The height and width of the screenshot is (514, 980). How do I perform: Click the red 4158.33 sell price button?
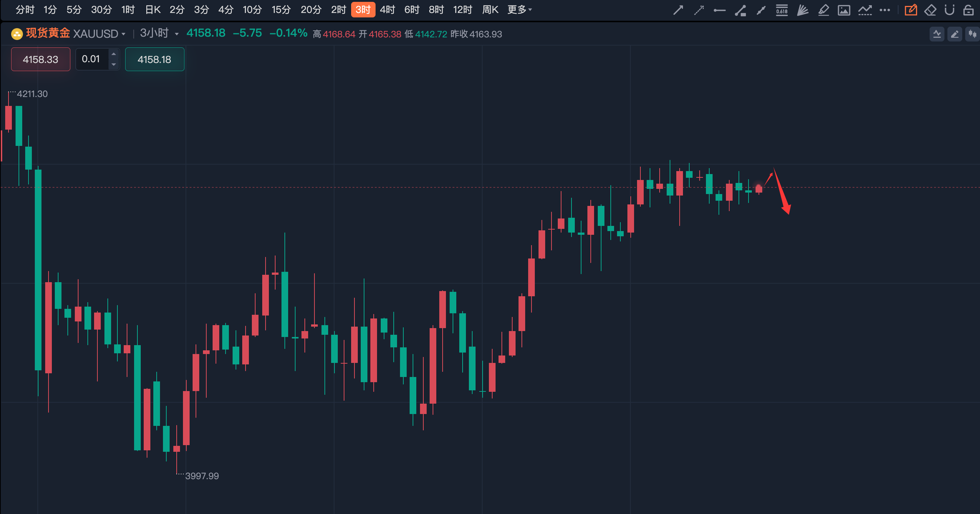(41, 59)
